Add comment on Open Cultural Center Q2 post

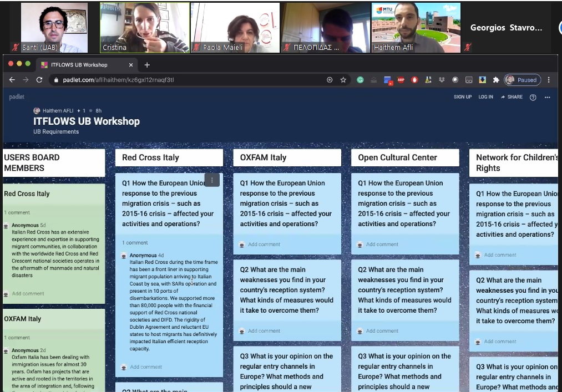(x=382, y=331)
